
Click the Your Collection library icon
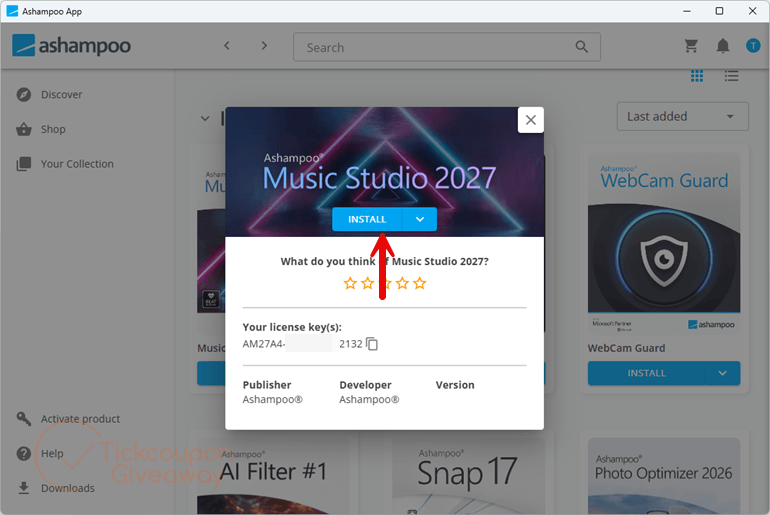[24, 164]
